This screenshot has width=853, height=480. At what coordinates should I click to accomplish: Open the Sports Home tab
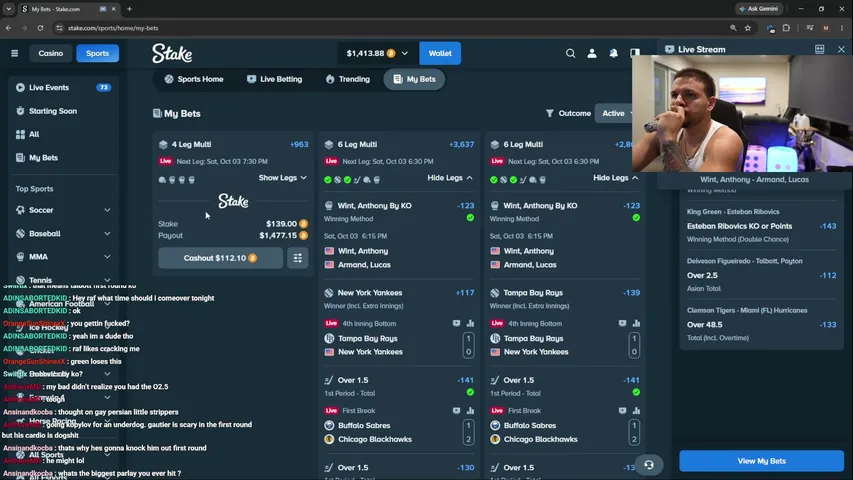194,79
